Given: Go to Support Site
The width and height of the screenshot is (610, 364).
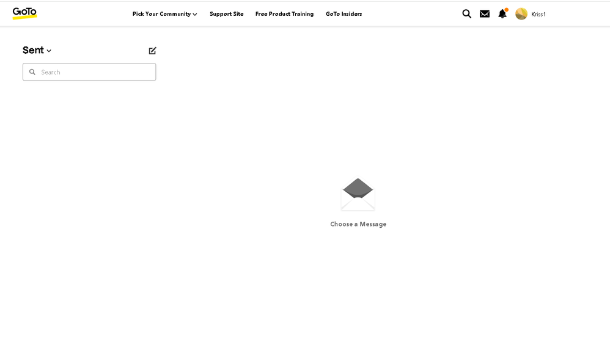Looking at the screenshot, I should 226,14.
